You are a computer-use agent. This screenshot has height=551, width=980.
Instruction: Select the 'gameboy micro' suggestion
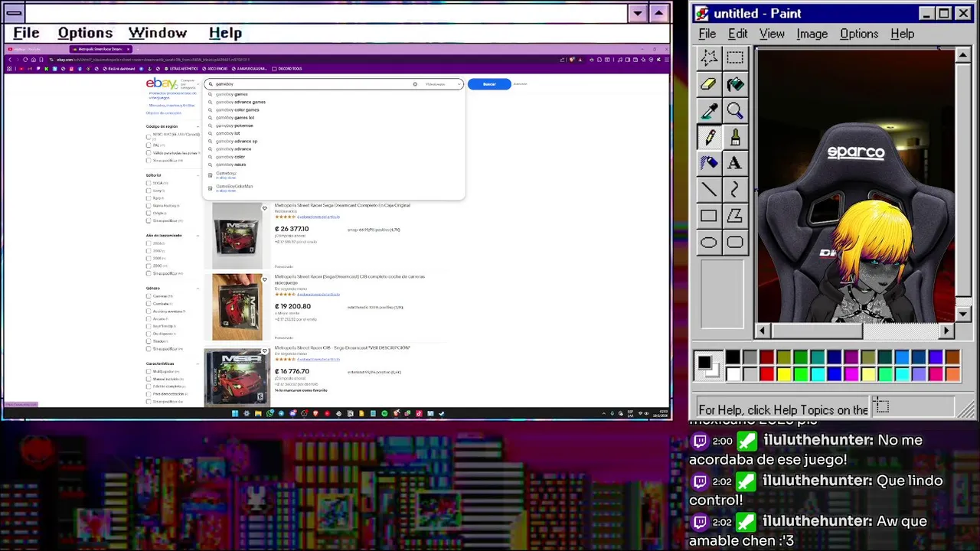point(230,165)
